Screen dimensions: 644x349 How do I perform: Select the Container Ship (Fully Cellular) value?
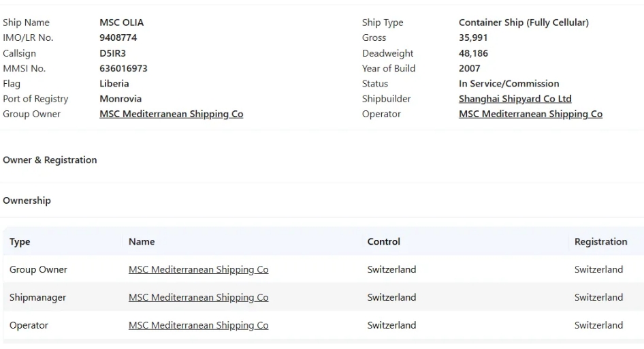(524, 22)
